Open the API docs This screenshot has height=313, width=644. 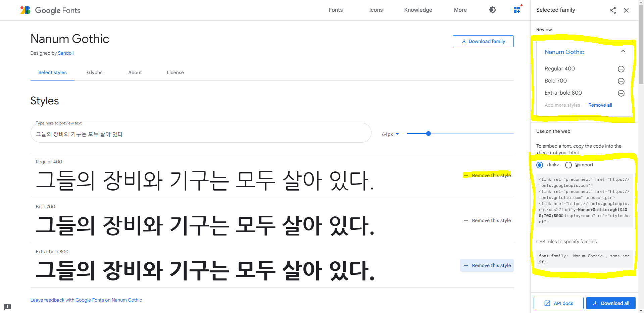pos(558,303)
